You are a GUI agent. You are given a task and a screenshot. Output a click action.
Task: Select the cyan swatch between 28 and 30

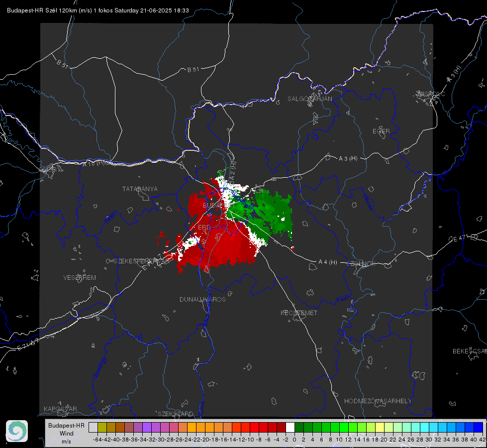[x=424, y=427]
